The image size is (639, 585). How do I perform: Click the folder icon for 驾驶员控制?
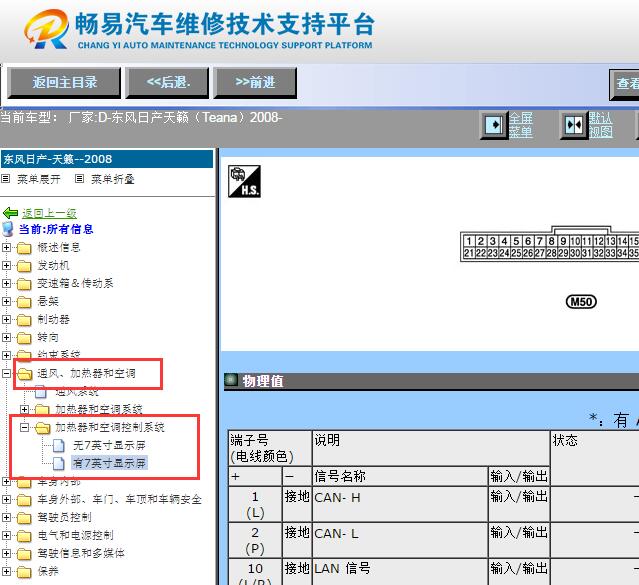tap(24, 517)
